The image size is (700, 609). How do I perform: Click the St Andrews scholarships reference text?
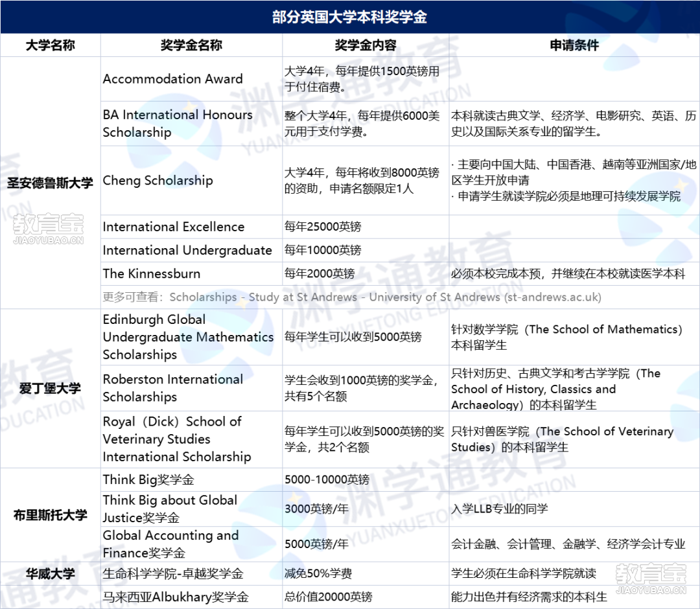point(352,297)
